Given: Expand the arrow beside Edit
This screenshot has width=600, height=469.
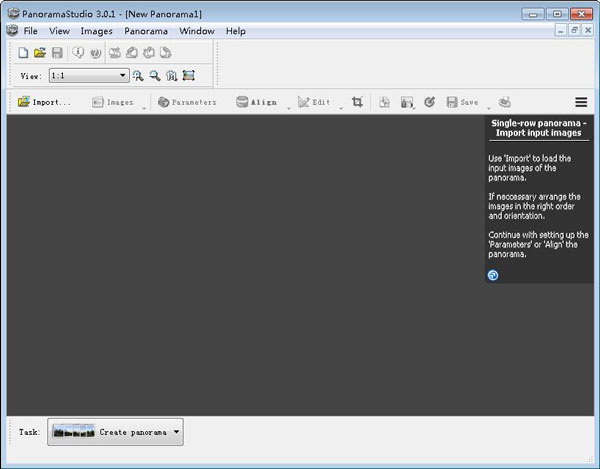Looking at the screenshot, I should click(341, 109).
